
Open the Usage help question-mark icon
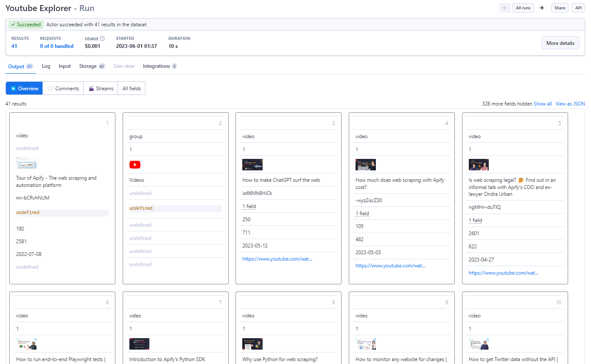[x=102, y=39]
